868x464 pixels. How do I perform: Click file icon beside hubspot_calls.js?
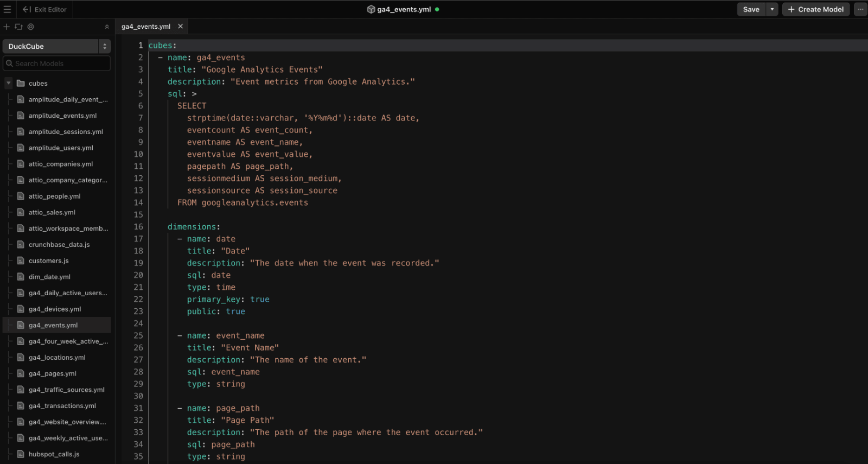click(21, 454)
